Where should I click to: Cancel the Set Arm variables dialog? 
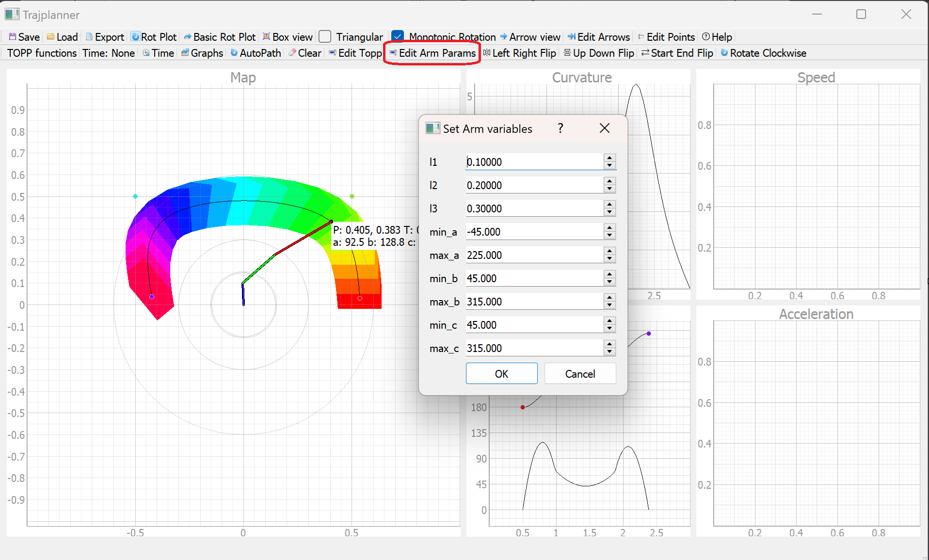(x=580, y=373)
